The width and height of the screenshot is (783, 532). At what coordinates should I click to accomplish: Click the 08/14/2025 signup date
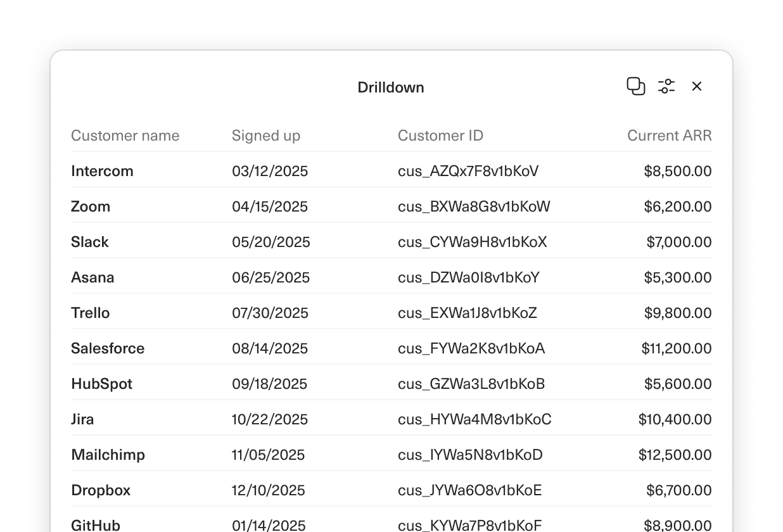click(x=270, y=348)
